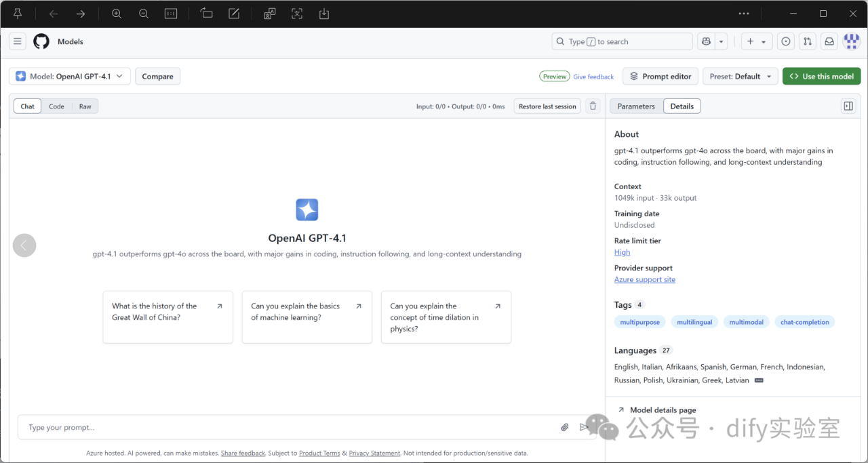Open the Prompt editor
The height and width of the screenshot is (463, 868).
[659, 77]
